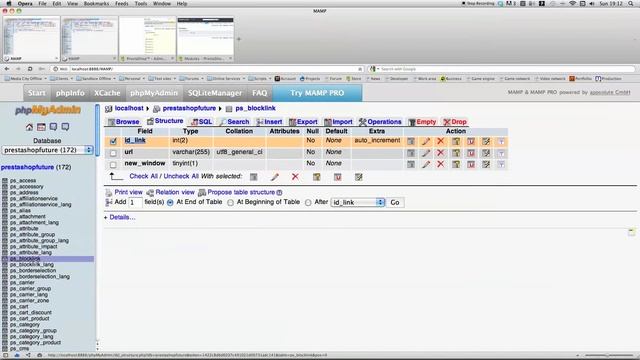The height and width of the screenshot is (360, 640).
Task: Add fulltext index on id_link row
Action: pyautogui.click(x=501, y=141)
